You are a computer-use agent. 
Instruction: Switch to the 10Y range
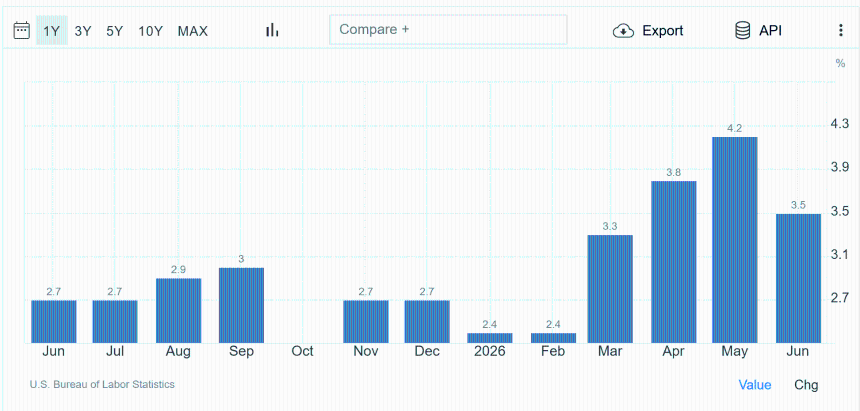point(150,31)
